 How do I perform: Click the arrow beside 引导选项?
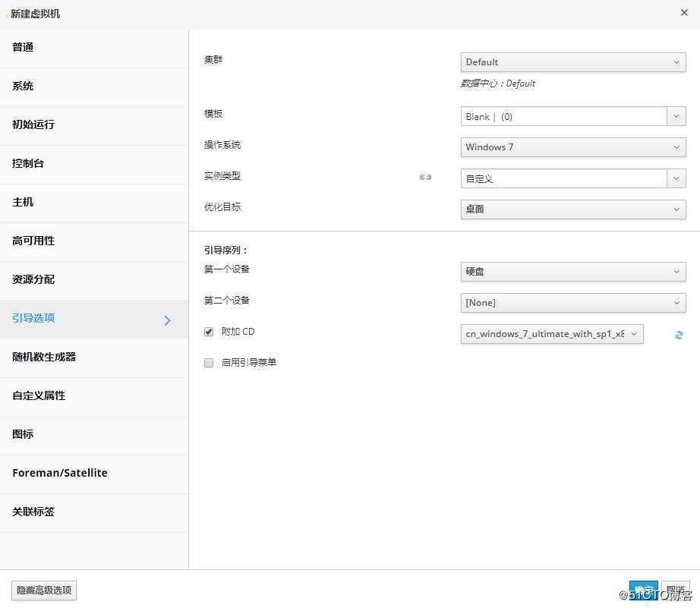tap(168, 320)
